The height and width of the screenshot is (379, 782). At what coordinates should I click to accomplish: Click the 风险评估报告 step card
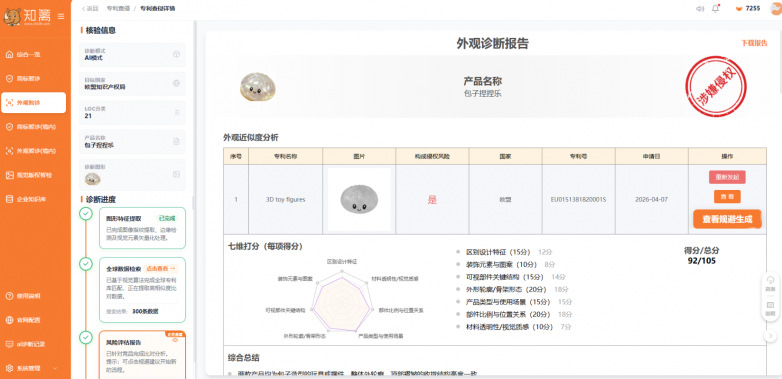point(142,355)
